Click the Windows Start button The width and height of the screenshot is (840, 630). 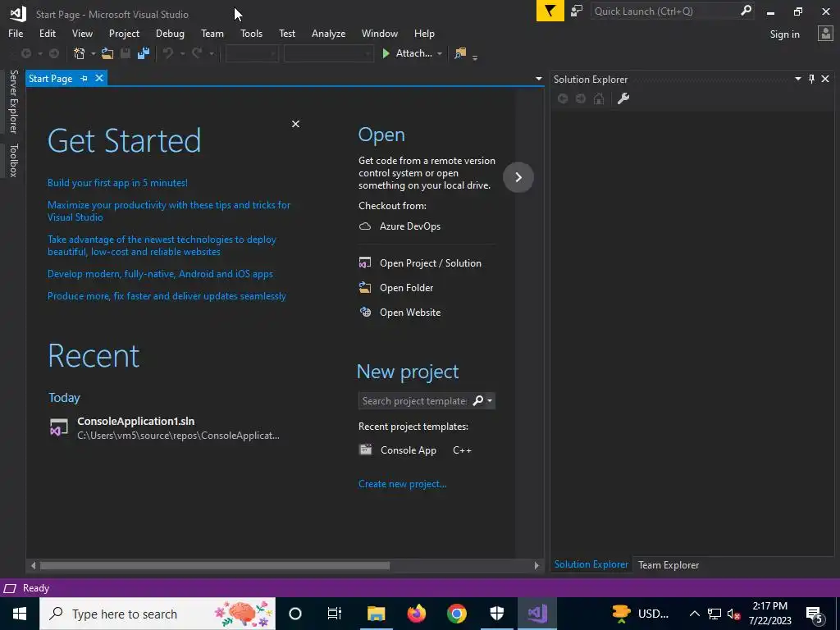click(20, 614)
